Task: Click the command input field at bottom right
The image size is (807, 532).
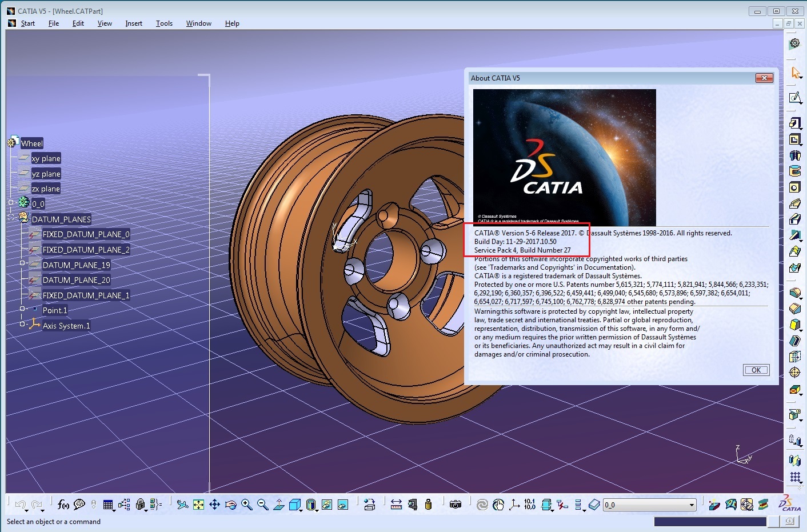Action: [710, 521]
